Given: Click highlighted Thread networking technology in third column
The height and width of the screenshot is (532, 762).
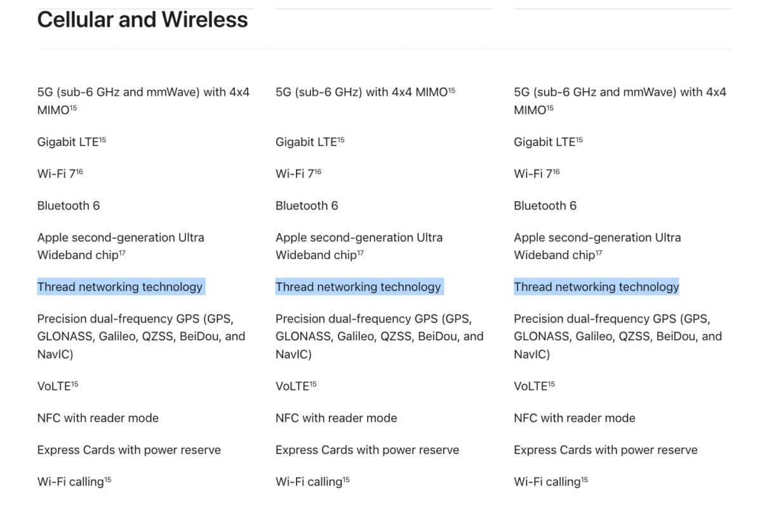Looking at the screenshot, I should (596, 287).
